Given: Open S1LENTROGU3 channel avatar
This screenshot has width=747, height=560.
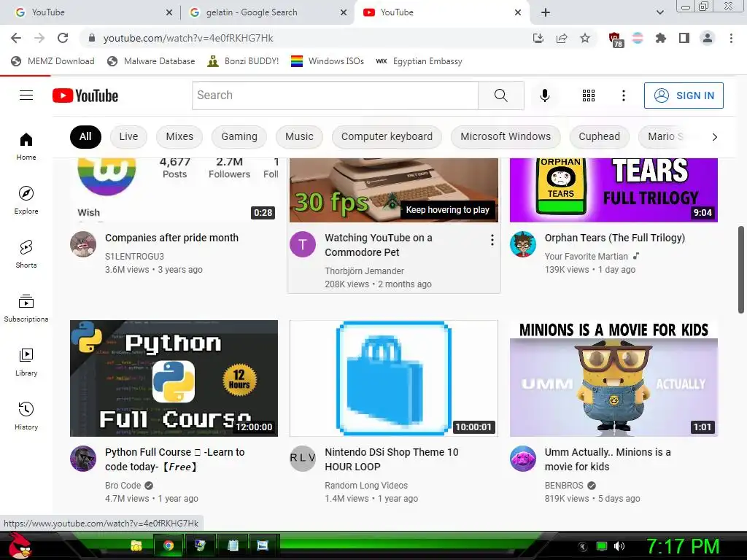Looking at the screenshot, I should pyautogui.click(x=83, y=244).
